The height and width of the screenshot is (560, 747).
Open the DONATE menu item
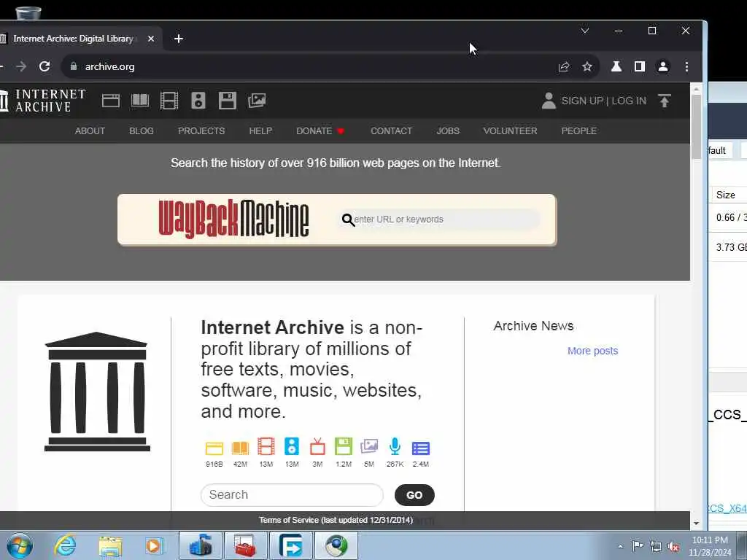pos(320,131)
